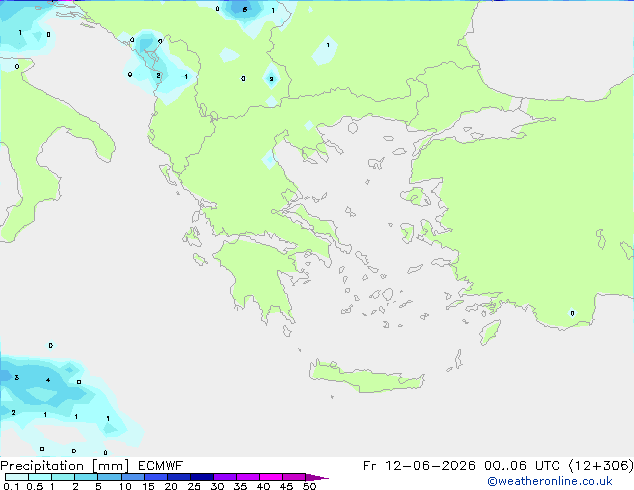Select the 2–5 mm legend color box
Viewport: 634px width, 490px height.
click(x=86, y=477)
